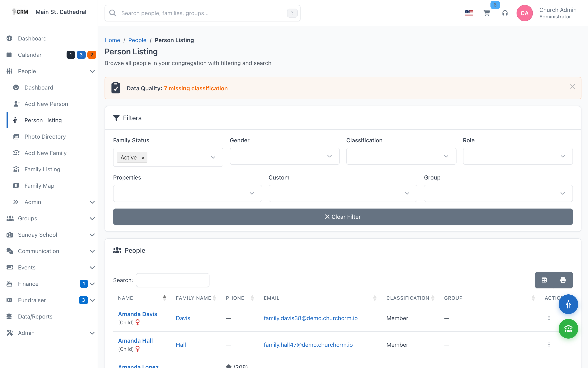This screenshot has width=588, height=368.
Task: Email family.hall47@demo.churchcrm.io
Action: pos(308,345)
